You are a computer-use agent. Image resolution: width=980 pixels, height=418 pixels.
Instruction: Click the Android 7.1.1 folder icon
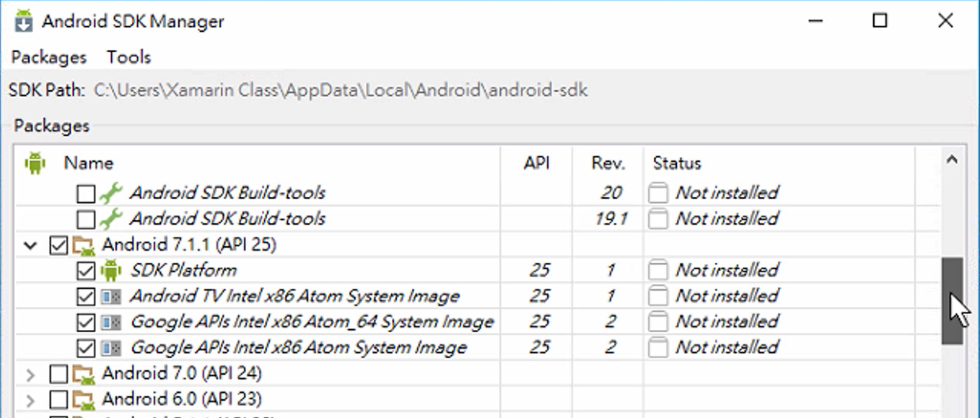pyautogui.click(x=84, y=245)
